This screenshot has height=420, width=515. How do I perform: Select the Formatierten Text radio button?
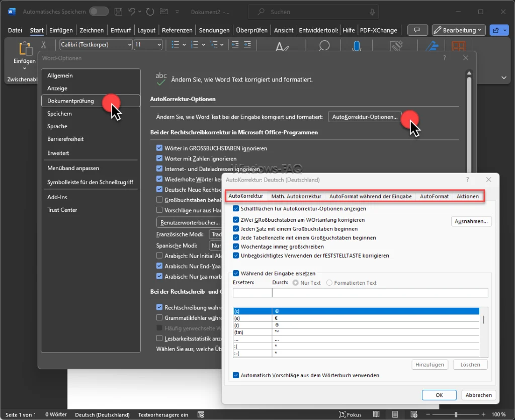click(329, 283)
